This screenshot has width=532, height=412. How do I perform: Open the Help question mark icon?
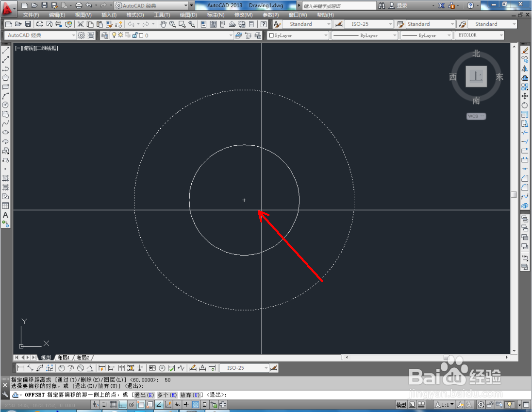pos(264,24)
